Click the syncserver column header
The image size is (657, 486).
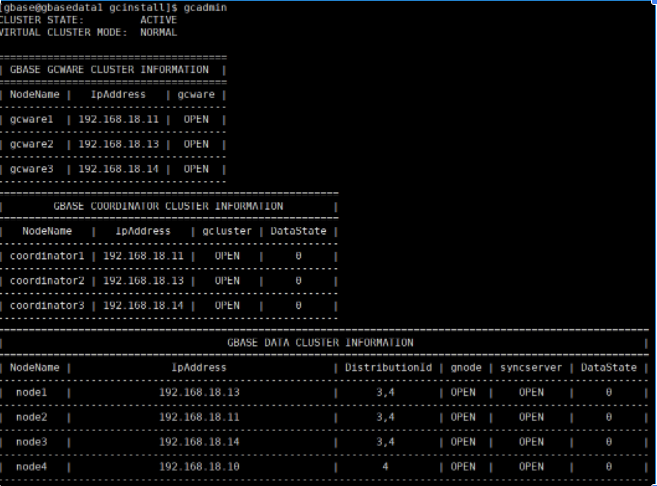tap(531, 368)
